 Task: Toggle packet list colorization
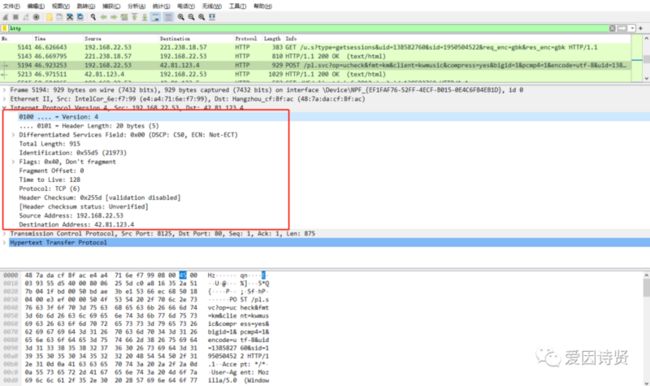pyautogui.click(x=168, y=17)
